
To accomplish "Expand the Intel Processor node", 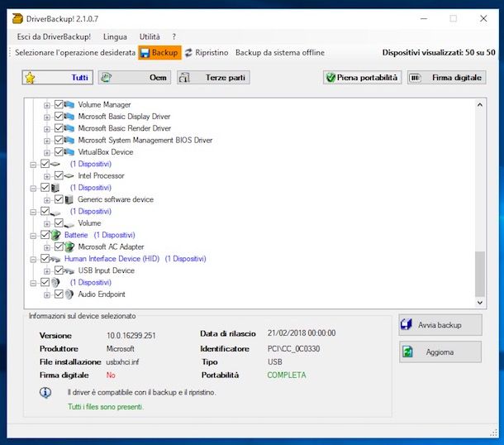I will [47, 176].
